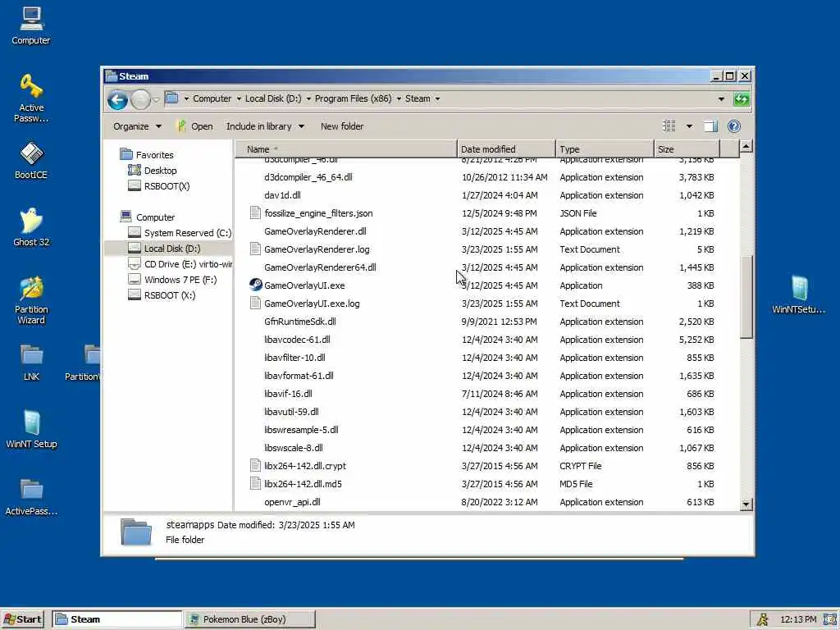Click the Desktop favorites icon

[x=134, y=171]
